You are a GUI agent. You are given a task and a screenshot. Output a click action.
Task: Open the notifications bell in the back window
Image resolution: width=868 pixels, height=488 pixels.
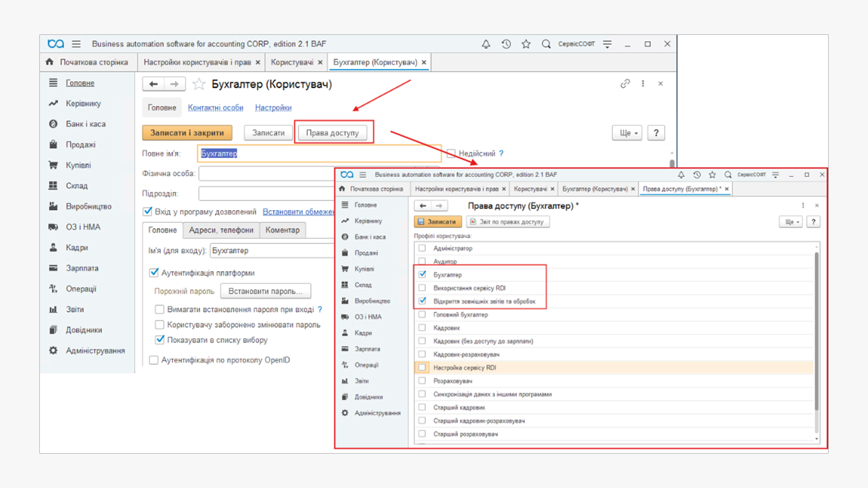[486, 44]
